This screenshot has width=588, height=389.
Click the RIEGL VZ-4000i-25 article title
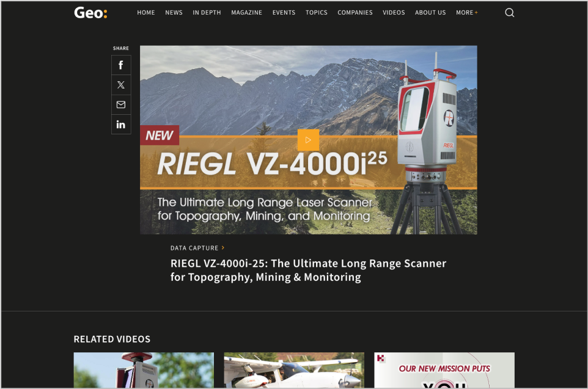click(x=308, y=270)
